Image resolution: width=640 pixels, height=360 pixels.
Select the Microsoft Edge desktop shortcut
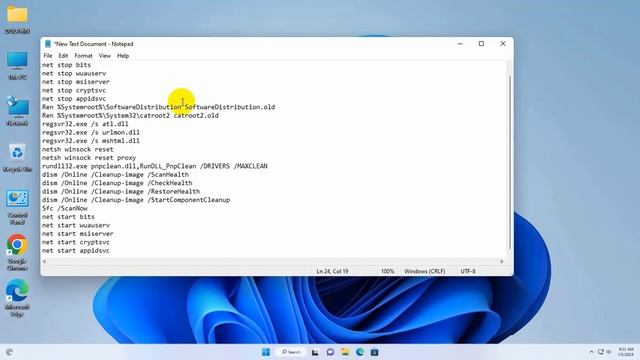(x=17, y=298)
